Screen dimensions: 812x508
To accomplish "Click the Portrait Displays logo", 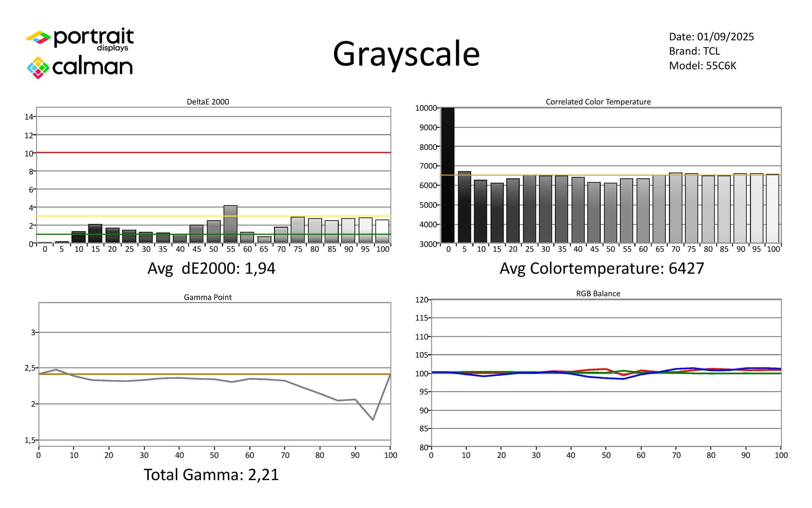I will (x=80, y=39).
